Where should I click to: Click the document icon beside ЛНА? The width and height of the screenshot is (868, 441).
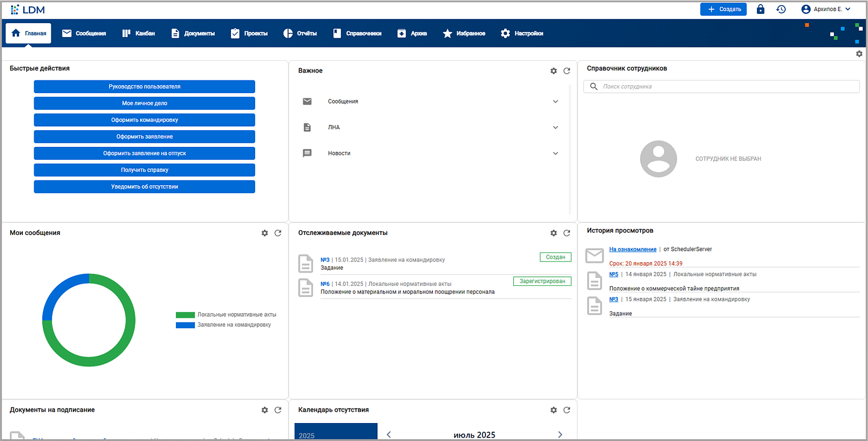point(307,127)
